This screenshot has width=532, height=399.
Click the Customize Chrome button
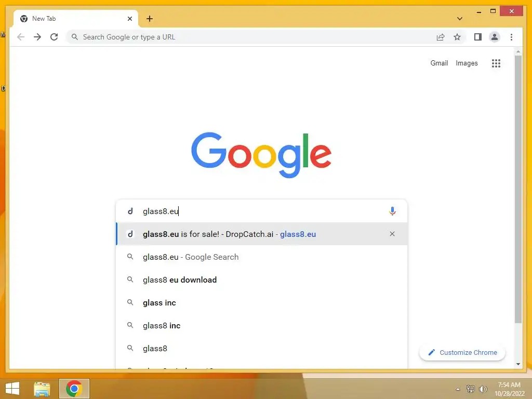tap(462, 353)
